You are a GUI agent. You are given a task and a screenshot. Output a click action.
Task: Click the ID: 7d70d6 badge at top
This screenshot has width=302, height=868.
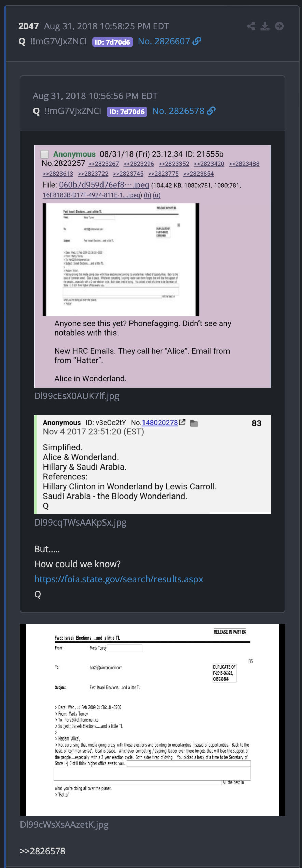coord(112,42)
